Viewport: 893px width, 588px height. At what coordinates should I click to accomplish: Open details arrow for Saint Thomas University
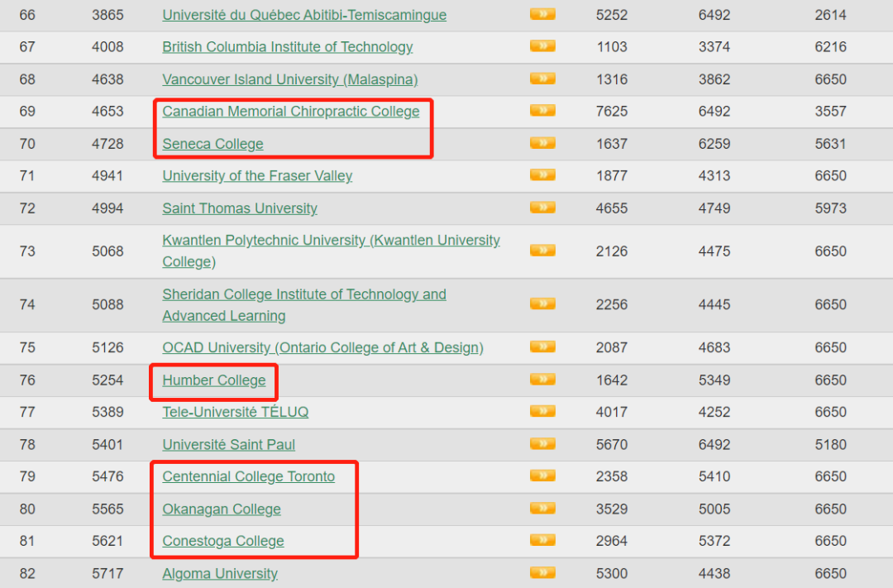[x=542, y=207]
